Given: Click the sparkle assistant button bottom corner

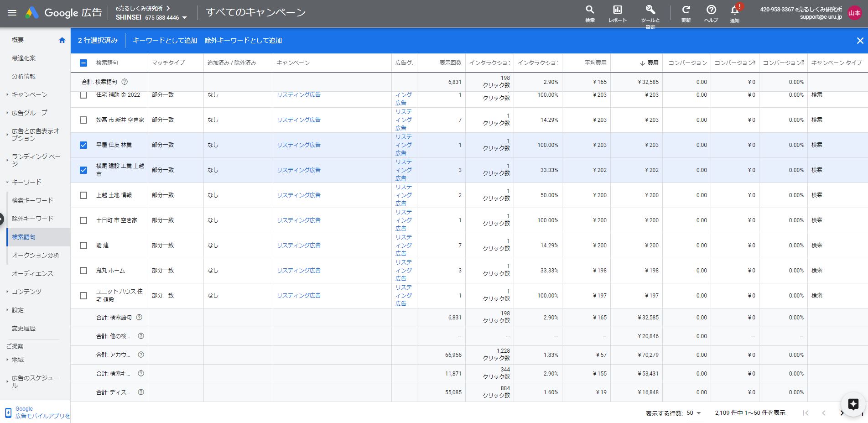Looking at the screenshot, I should pyautogui.click(x=853, y=404).
